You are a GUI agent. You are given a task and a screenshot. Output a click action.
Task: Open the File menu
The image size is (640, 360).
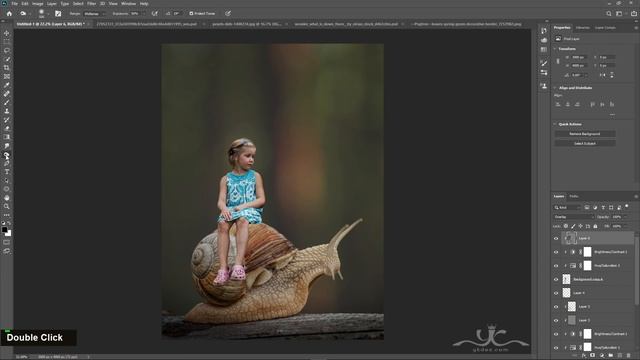coord(14,4)
